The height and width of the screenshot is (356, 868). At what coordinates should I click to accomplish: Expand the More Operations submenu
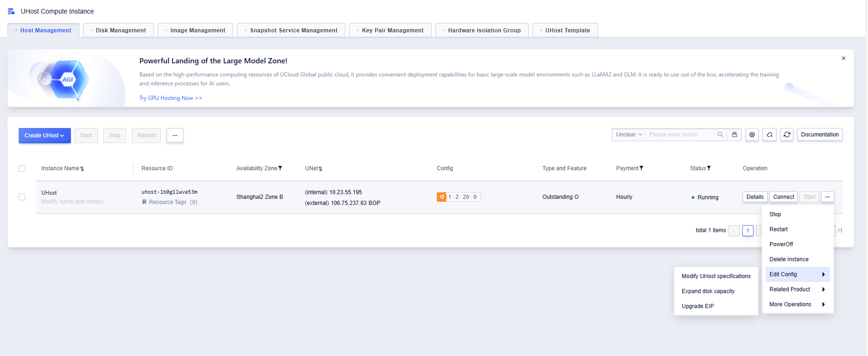(x=798, y=304)
